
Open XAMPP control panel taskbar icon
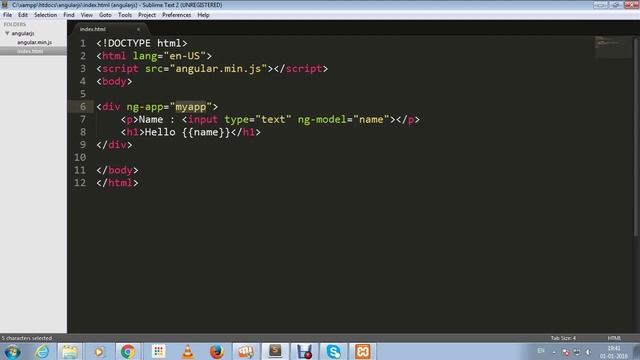coord(362,352)
